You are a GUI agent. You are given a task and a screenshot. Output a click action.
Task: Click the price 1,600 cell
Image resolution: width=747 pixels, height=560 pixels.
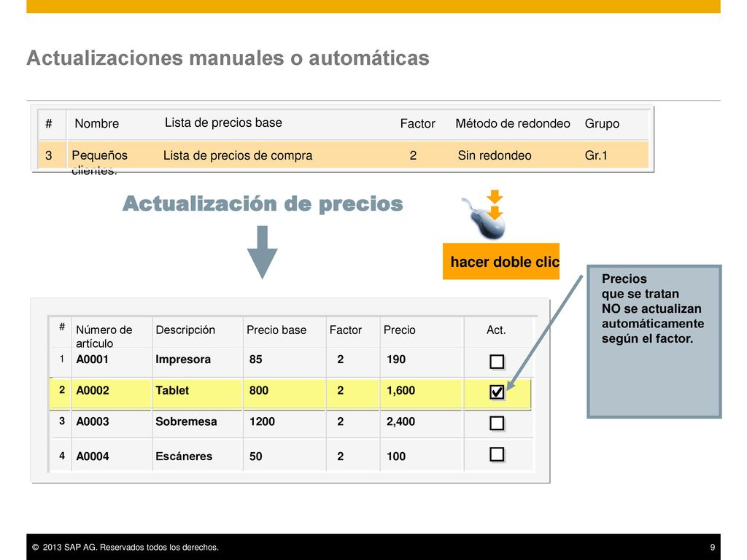(400, 390)
